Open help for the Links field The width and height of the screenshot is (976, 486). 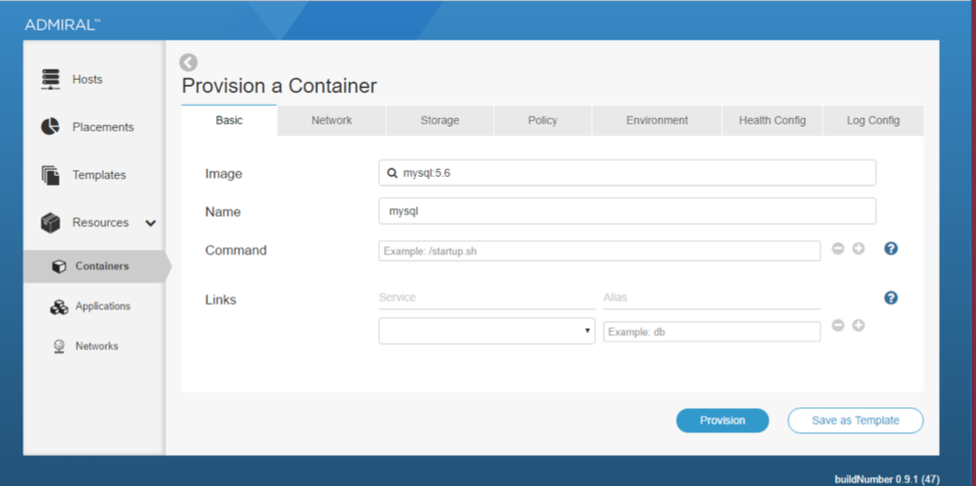tap(891, 297)
